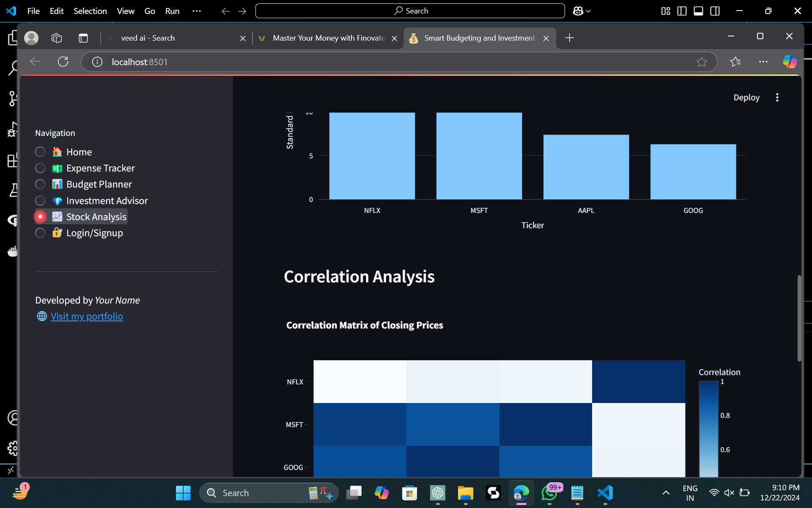812x508 pixels.
Task: Open the Streamlit three-dot menu
Action: tap(777, 97)
